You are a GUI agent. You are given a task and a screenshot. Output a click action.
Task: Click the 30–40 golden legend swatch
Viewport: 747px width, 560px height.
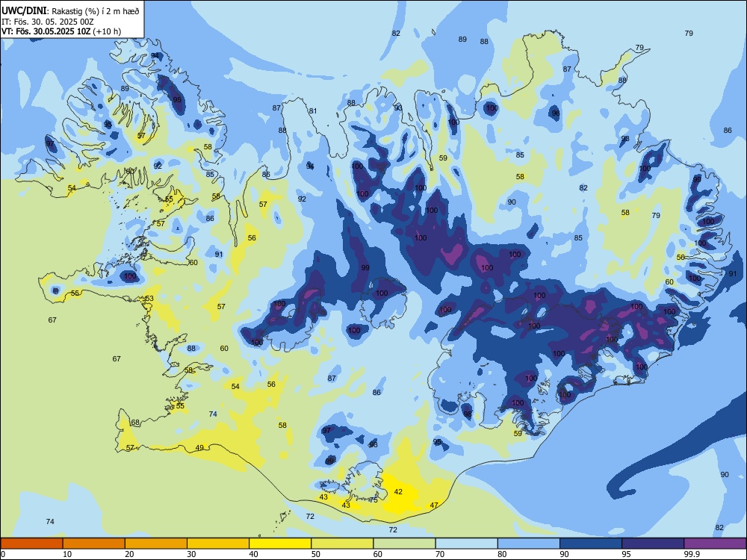(x=218, y=544)
